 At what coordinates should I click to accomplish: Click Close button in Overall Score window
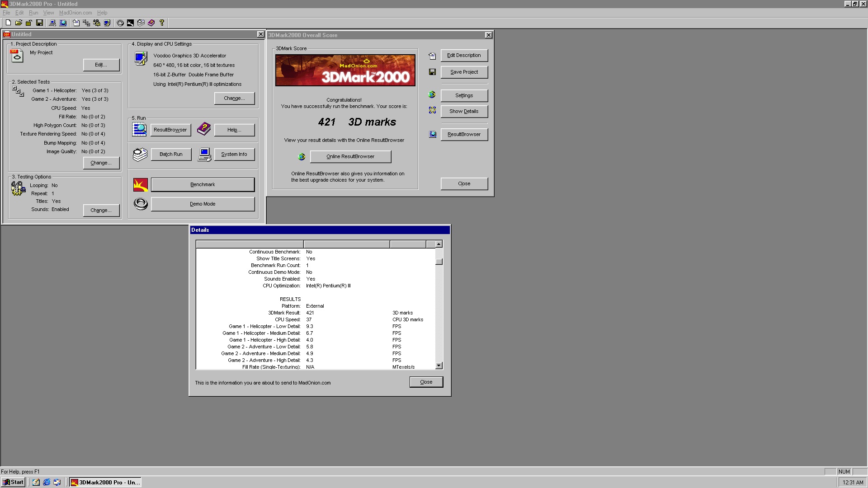[464, 184]
